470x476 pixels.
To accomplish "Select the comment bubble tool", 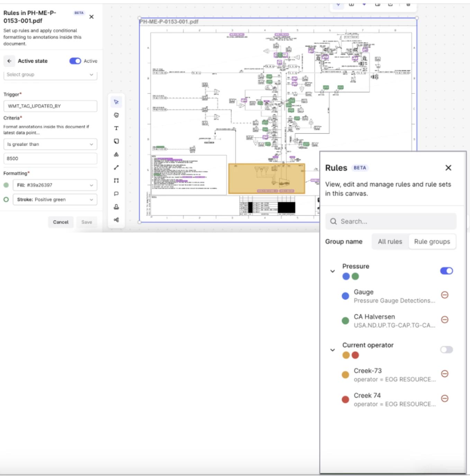I will point(116,194).
